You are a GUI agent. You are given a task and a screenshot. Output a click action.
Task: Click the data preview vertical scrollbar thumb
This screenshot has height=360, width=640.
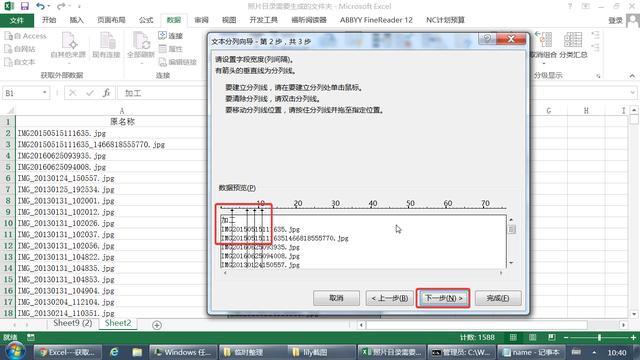click(511, 230)
